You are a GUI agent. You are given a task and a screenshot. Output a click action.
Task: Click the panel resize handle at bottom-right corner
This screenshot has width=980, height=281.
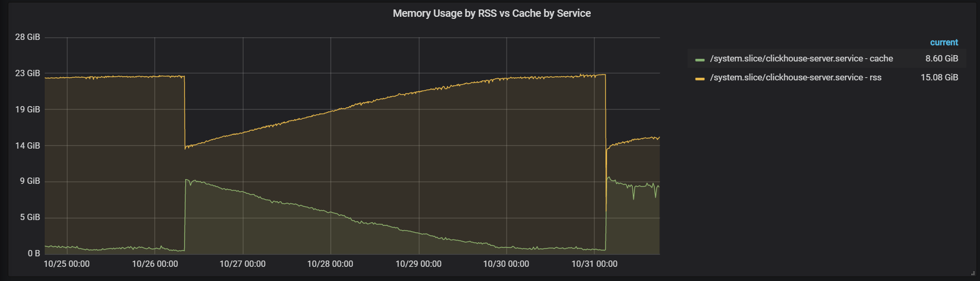click(x=973, y=273)
